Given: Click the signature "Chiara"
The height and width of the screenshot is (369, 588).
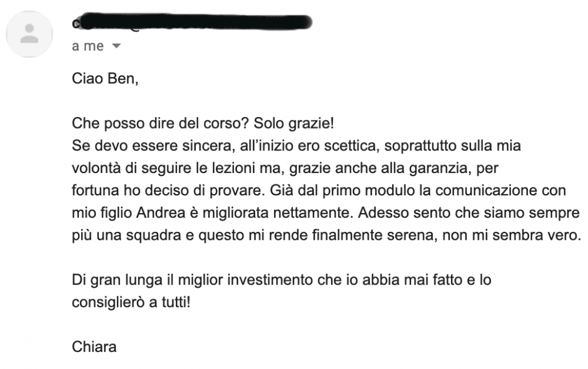Looking at the screenshot, I should point(94,346).
